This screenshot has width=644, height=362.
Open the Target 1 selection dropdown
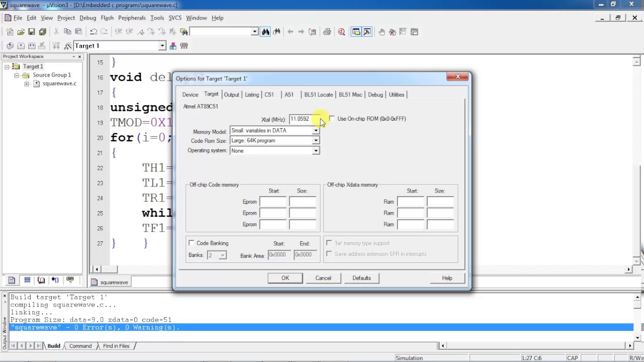(162, 46)
